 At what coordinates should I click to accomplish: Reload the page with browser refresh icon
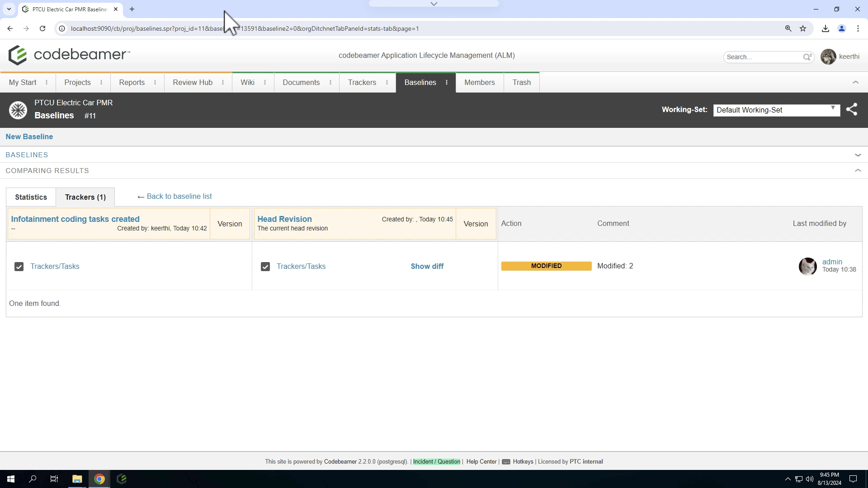pyautogui.click(x=42, y=28)
